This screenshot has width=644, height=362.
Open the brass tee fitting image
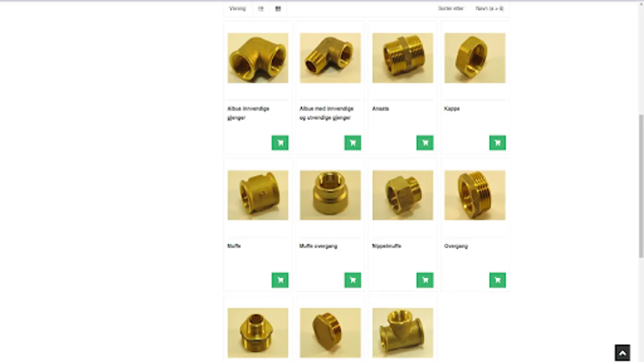point(402,333)
